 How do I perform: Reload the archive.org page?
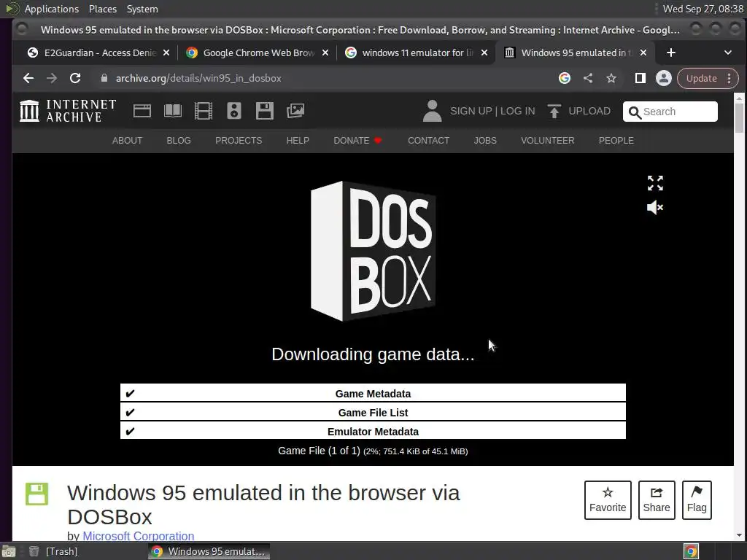point(75,78)
